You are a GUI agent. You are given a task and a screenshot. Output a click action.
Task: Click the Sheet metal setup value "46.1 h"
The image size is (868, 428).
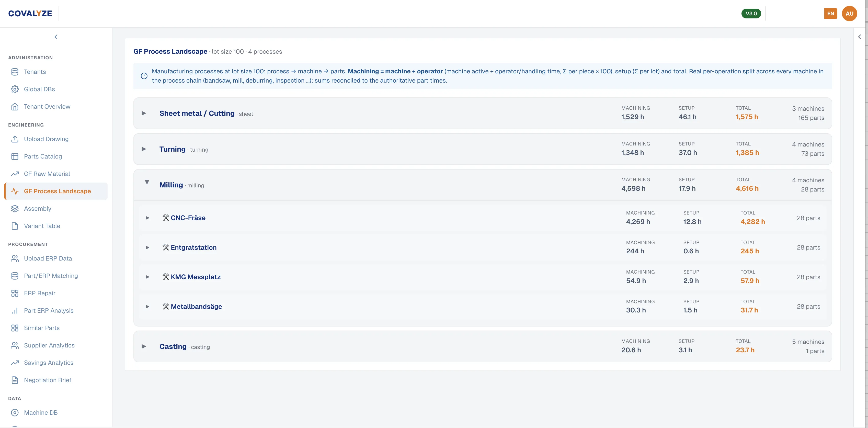coord(687,117)
